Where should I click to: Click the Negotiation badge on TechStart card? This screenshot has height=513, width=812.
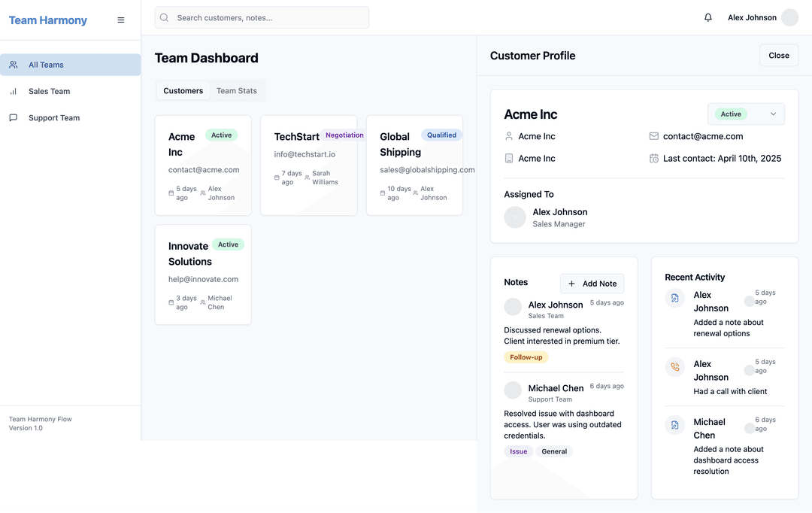(x=344, y=135)
